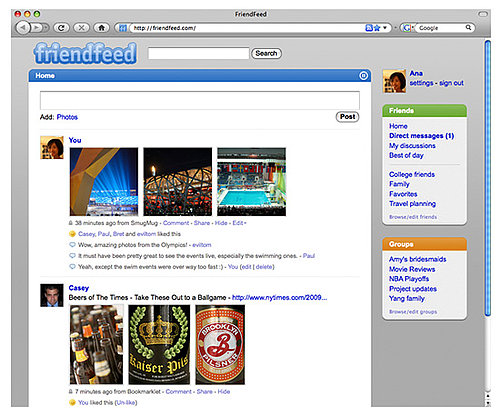The width and height of the screenshot is (500, 416).
Task: Click the magnifier in Google search box
Action: (468, 28)
